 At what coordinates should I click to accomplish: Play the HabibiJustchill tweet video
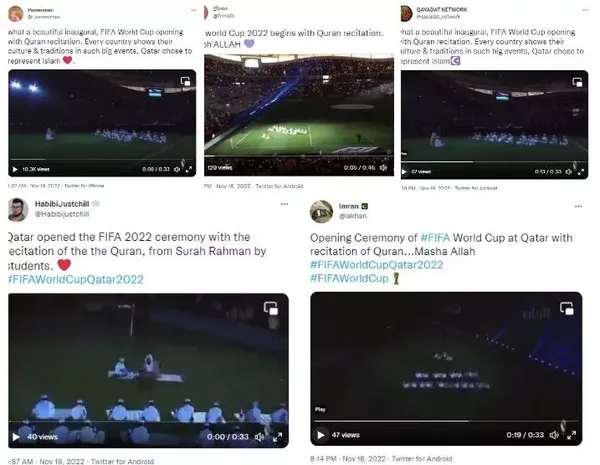click(16, 437)
